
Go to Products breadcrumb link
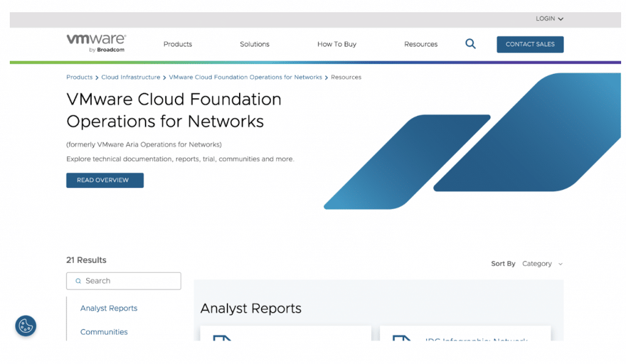coord(79,78)
